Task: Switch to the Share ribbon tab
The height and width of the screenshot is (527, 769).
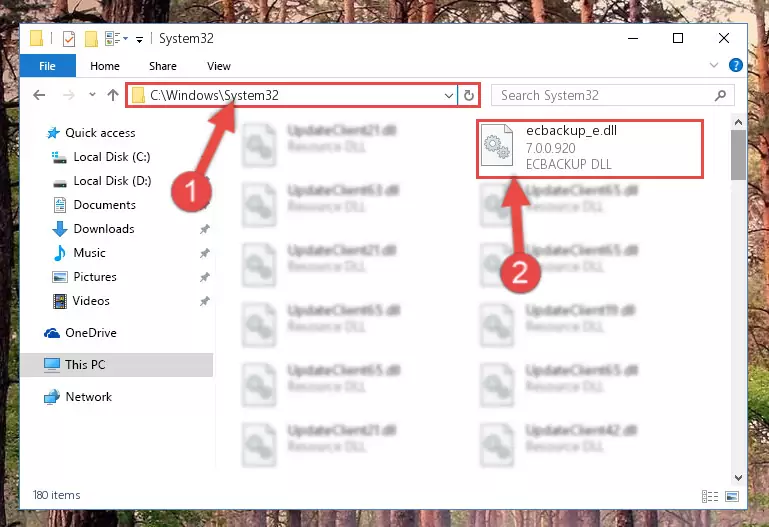Action: [x=163, y=66]
